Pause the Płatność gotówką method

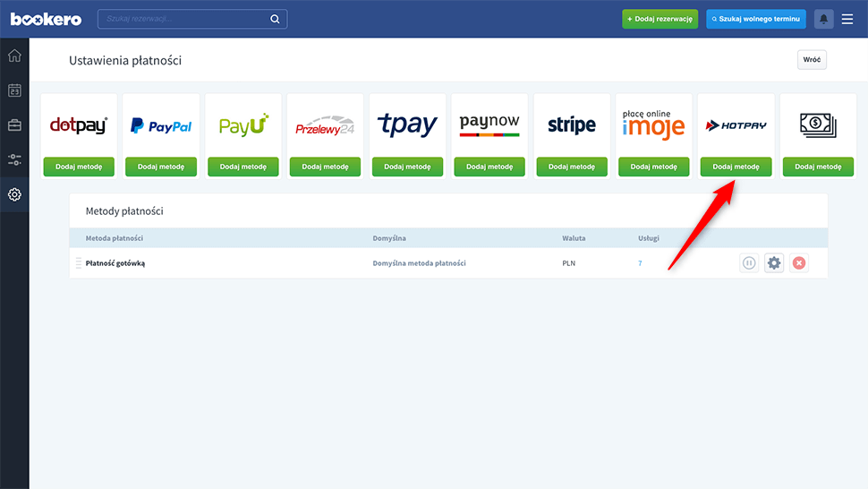point(749,263)
